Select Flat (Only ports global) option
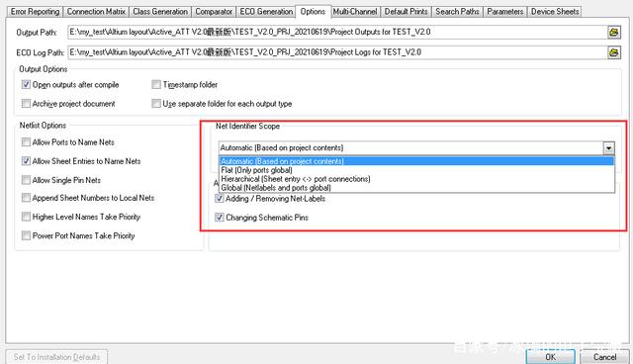The width and height of the screenshot is (633, 364). [416, 170]
